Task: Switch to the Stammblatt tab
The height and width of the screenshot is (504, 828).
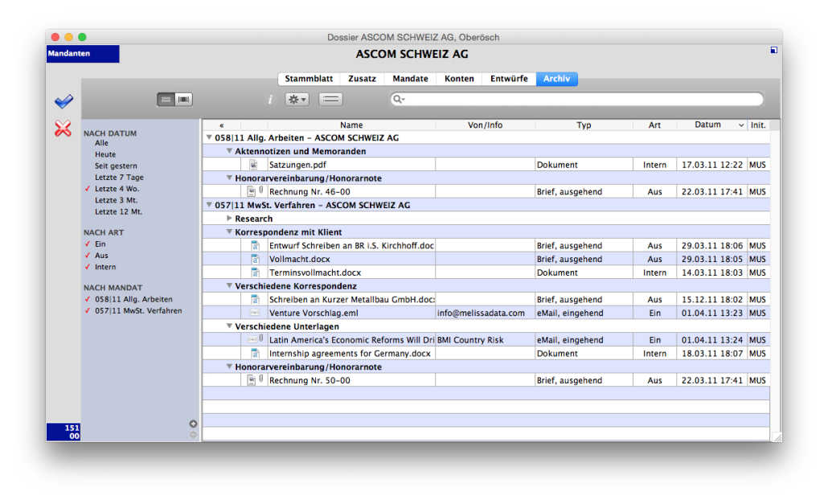Action: 308,78
